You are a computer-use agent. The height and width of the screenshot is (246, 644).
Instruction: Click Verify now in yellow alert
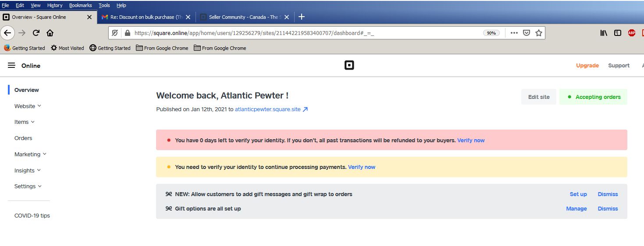(362, 167)
